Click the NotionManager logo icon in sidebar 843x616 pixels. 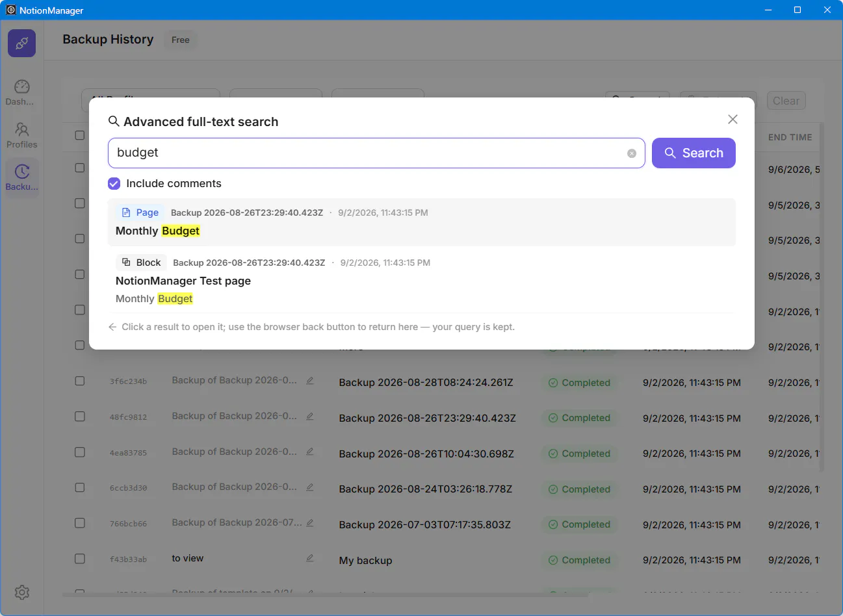coord(21,43)
